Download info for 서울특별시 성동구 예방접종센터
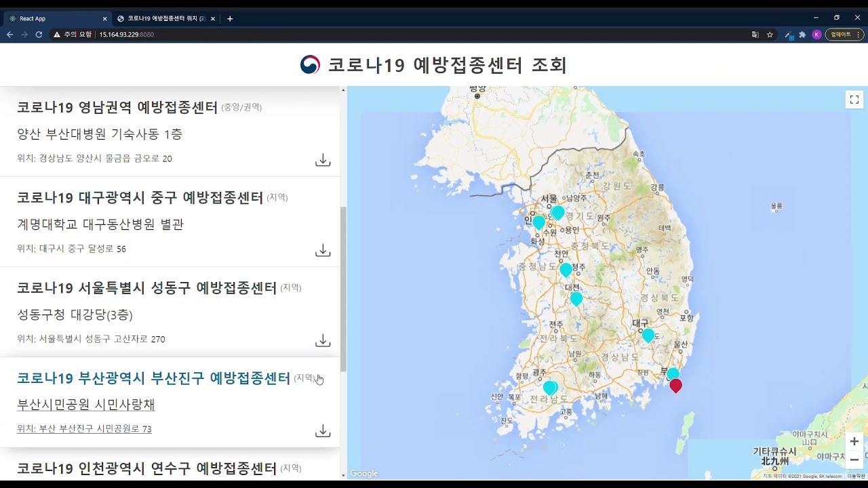868x488 pixels. pyautogui.click(x=323, y=340)
